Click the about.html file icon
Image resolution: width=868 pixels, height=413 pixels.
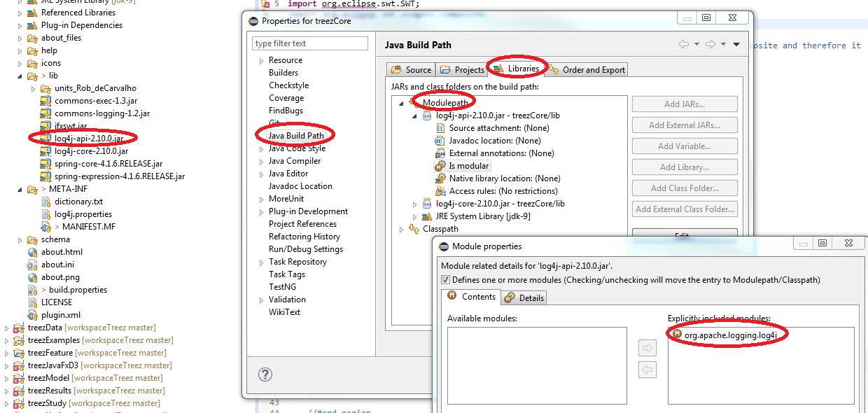[x=33, y=252]
